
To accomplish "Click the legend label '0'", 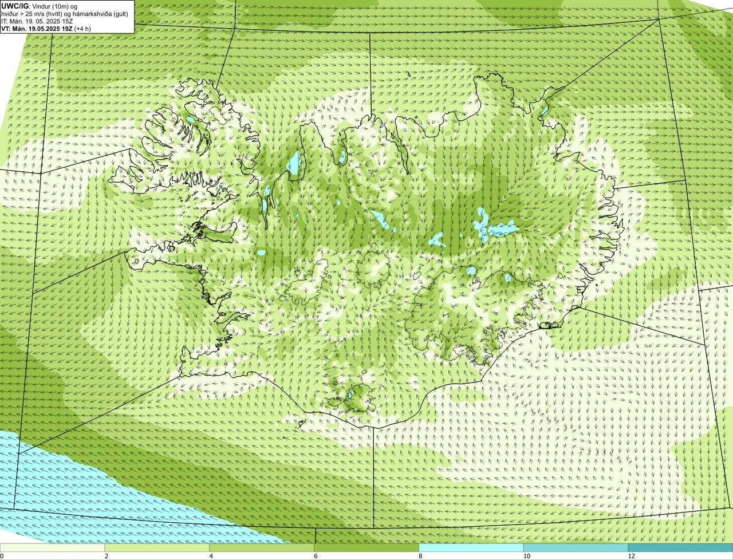I will (2, 556).
